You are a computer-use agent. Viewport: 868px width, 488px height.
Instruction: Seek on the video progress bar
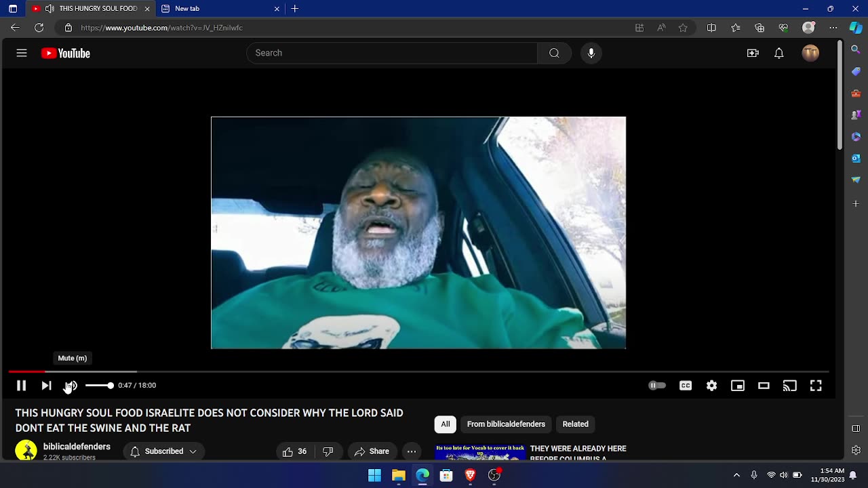(418, 371)
